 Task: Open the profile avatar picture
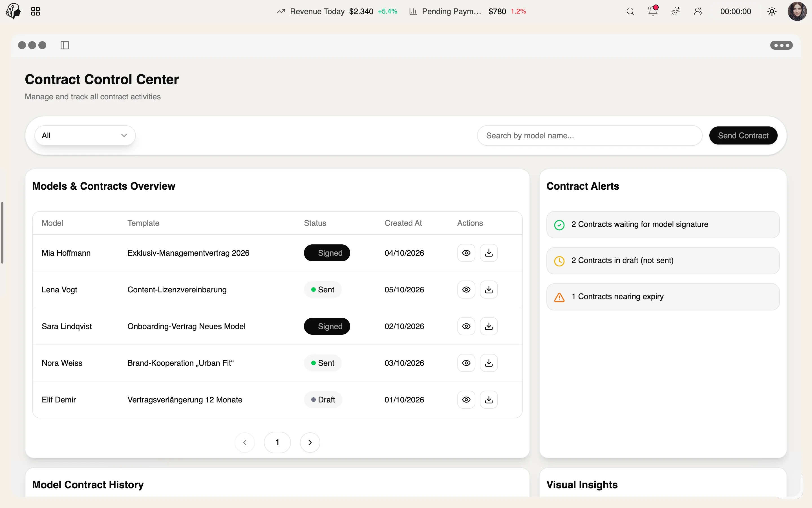click(797, 11)
